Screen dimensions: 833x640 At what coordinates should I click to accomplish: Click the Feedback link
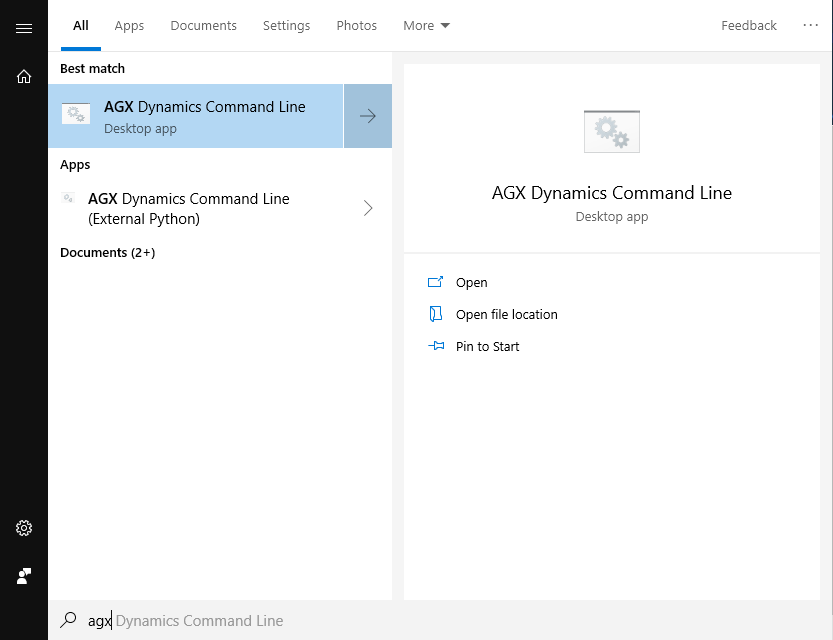(748, 26)
